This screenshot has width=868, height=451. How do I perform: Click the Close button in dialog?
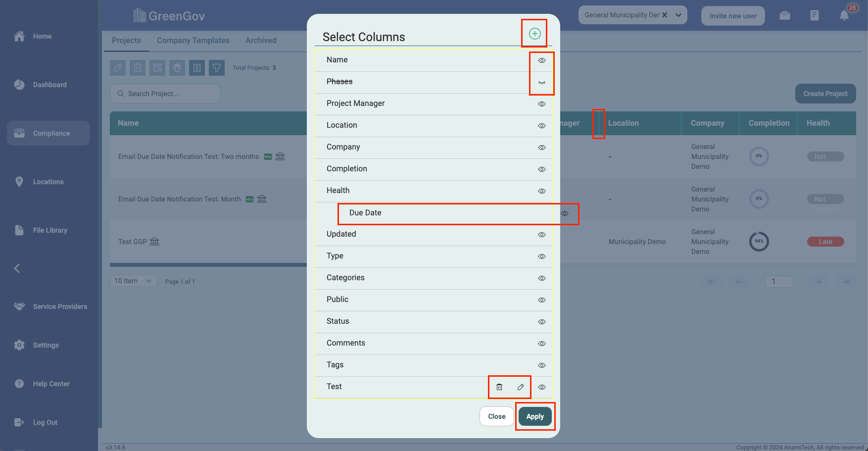point(496,416)
